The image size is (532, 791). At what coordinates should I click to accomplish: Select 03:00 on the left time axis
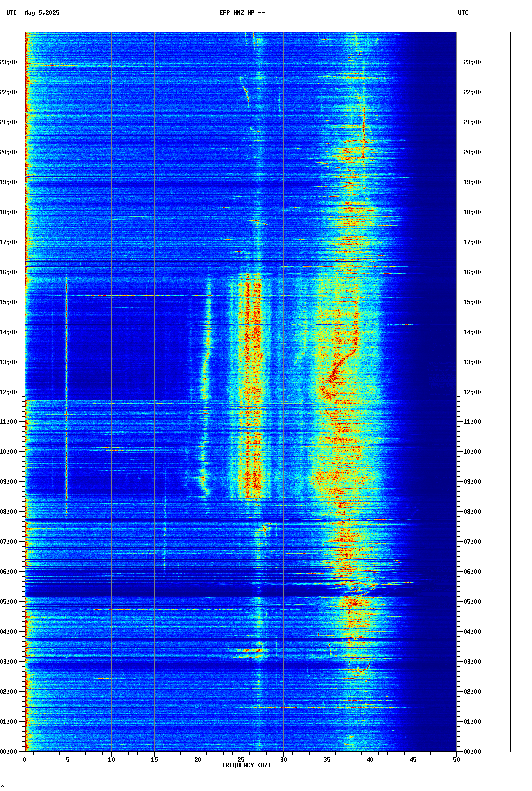(8, 662)
